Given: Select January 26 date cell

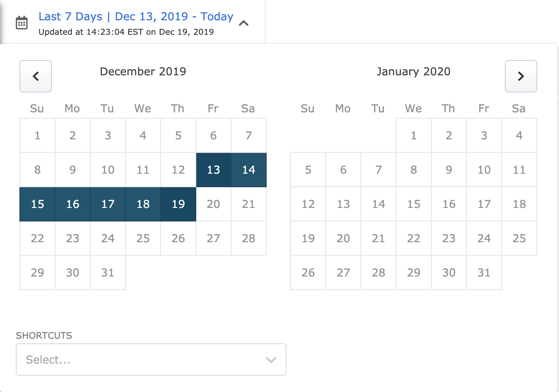Looking at the screenshot, I should (x=308, y=273).
